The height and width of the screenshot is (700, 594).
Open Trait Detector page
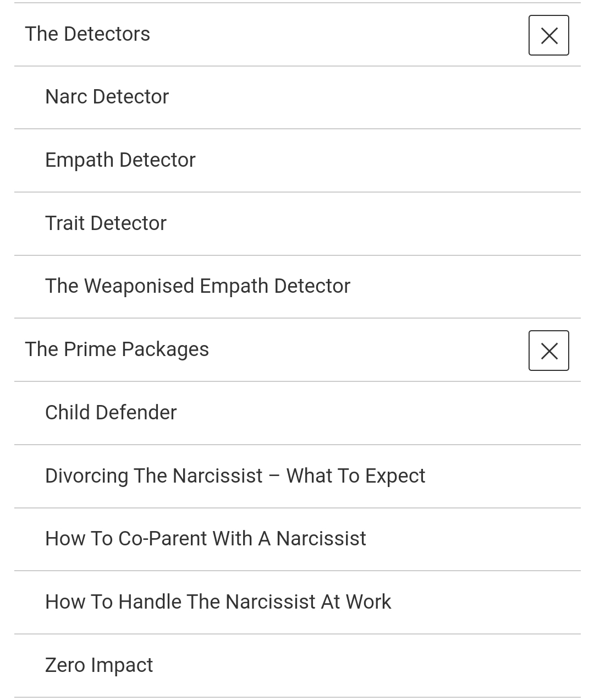click(x=106, y=223)
